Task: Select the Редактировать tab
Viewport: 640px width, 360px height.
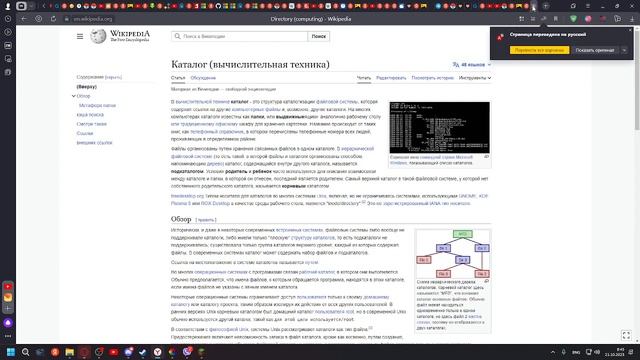Action: point(391,78)
